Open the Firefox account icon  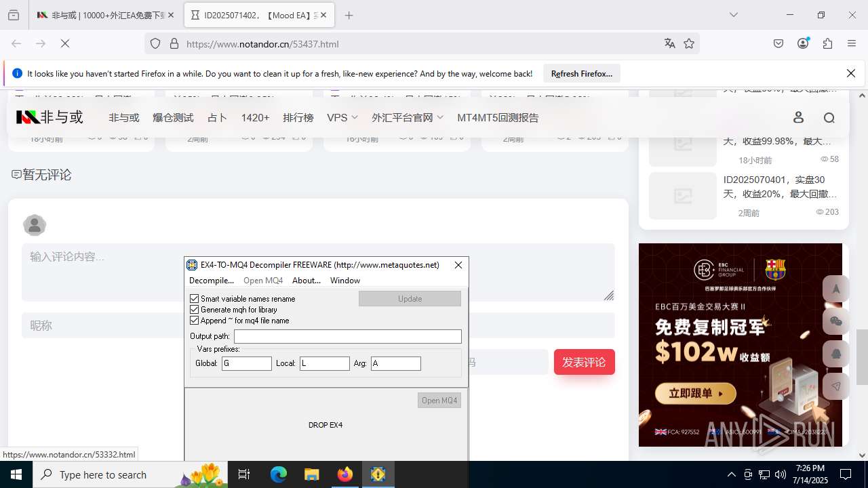[803, 43]
